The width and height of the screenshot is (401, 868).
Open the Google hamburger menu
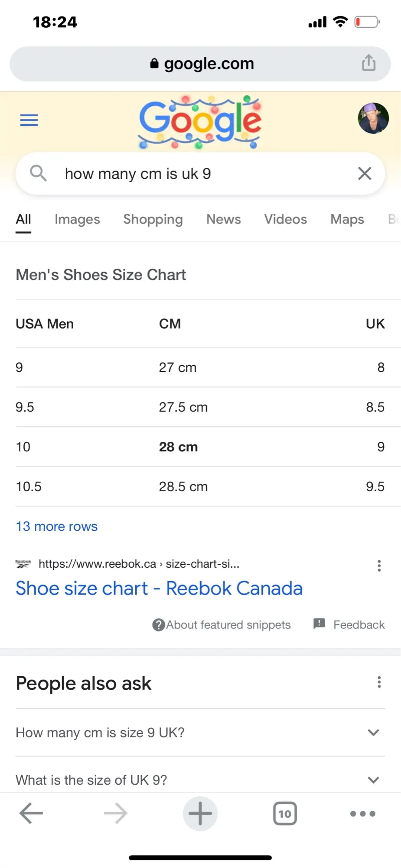(x=29, y=120)
